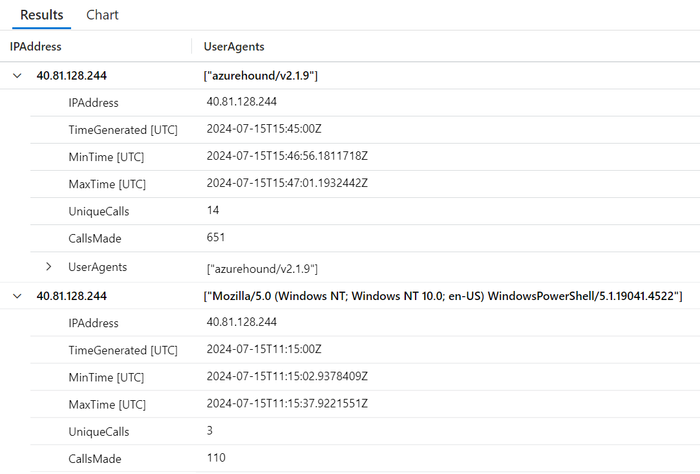Image resolution: width=700 pixels, height=474 pixels.
Task: Select the MaxTime value 2024-07-15T15:47:01.1932442Z
Action: [287, 184]
